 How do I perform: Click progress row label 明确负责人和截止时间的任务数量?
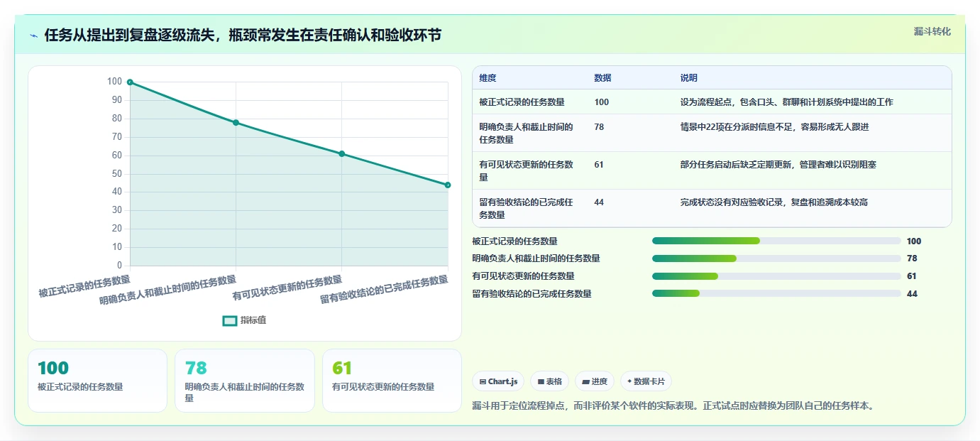536,258
